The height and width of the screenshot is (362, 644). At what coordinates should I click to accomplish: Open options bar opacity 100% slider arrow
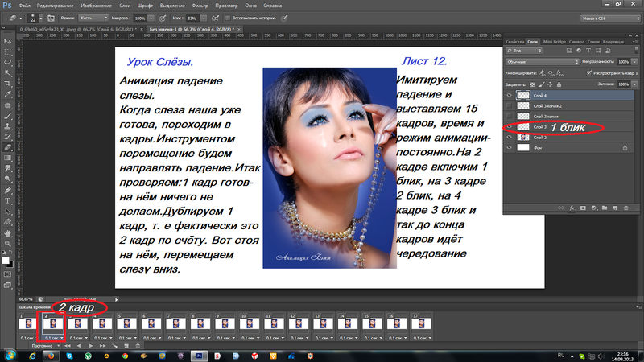pyautogui.click(x=151, y=19)
